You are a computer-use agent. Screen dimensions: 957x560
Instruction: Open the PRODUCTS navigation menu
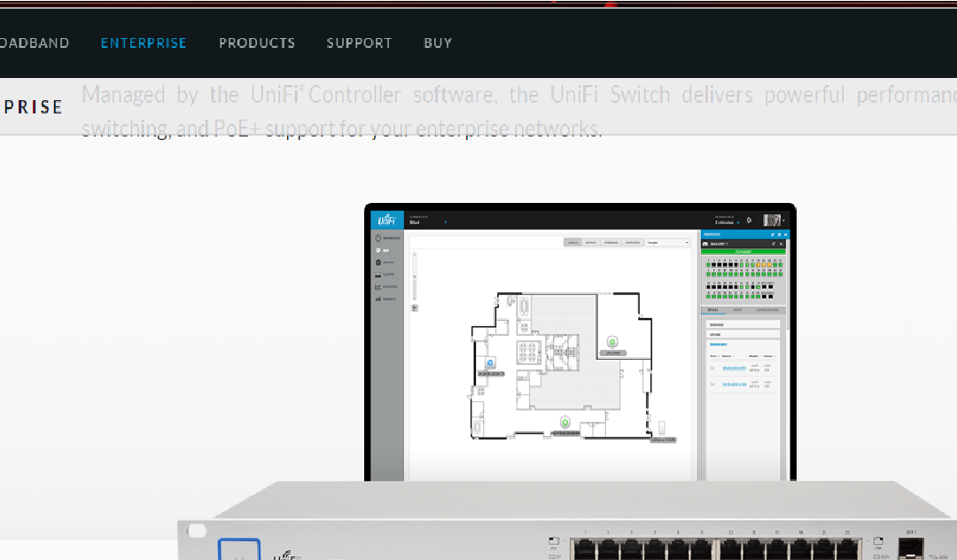point(257,43)
